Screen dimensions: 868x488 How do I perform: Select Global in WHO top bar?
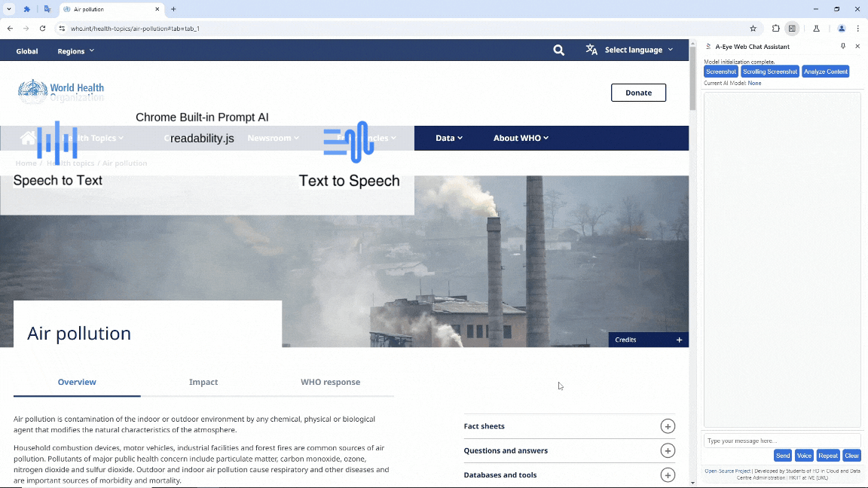27,51
